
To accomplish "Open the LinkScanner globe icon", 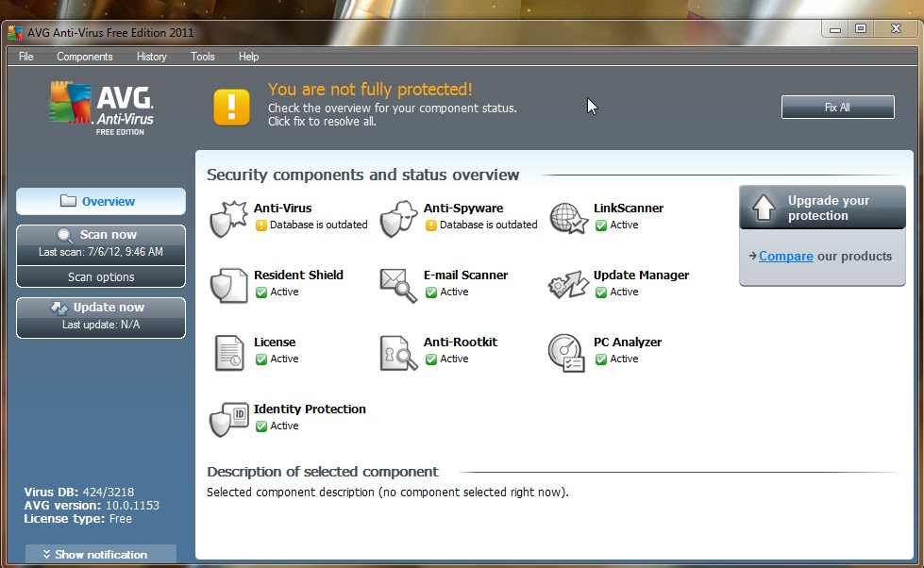I will [x=568, y=219].
